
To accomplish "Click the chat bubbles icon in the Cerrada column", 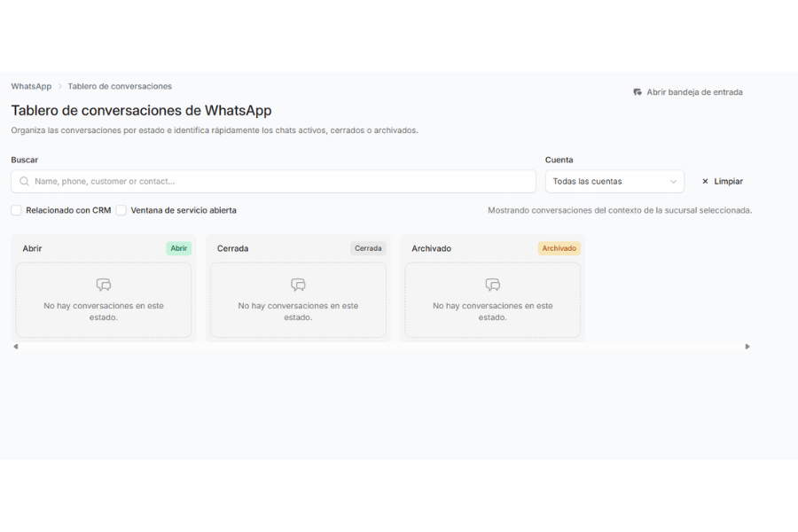I will point(298,285).
